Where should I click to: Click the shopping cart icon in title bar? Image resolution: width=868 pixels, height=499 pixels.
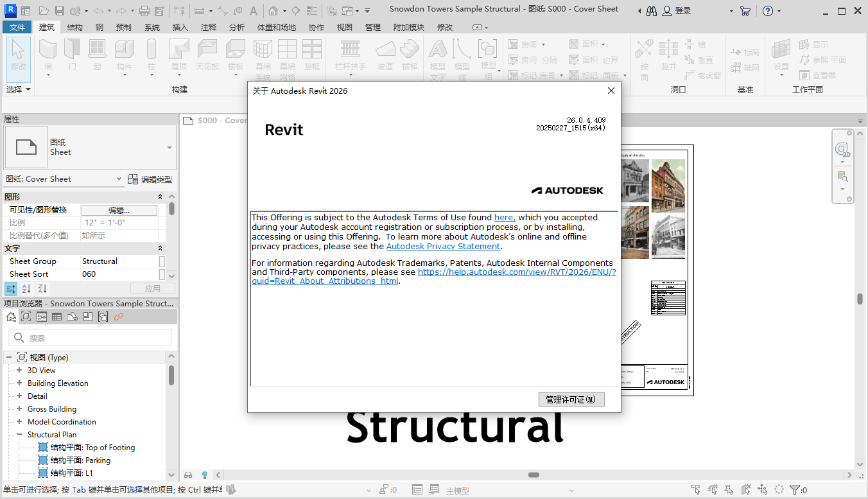(745, 11)
